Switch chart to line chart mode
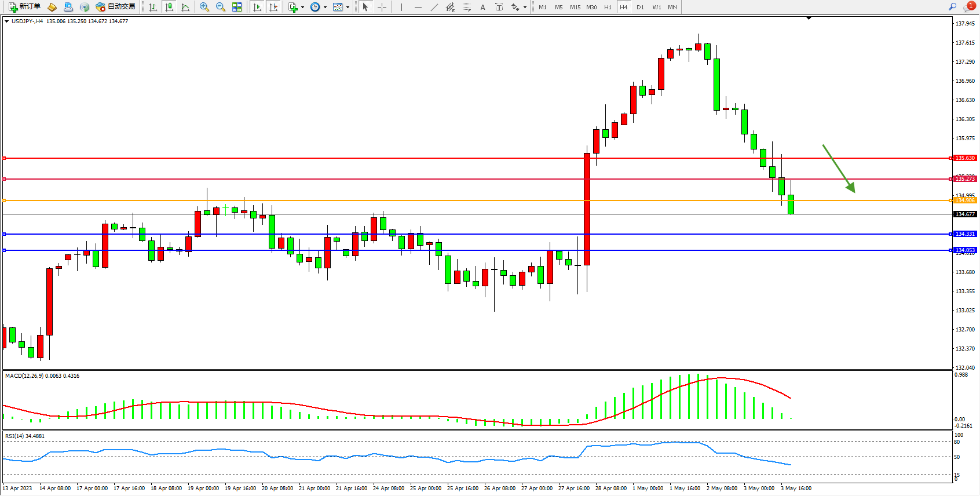Screen dimensions: 980x496 tap(185, 7)
